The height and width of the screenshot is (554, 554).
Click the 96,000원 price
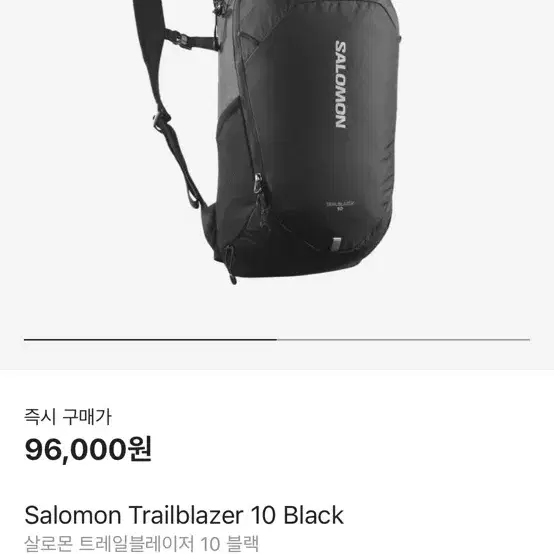tap(88, 449)
